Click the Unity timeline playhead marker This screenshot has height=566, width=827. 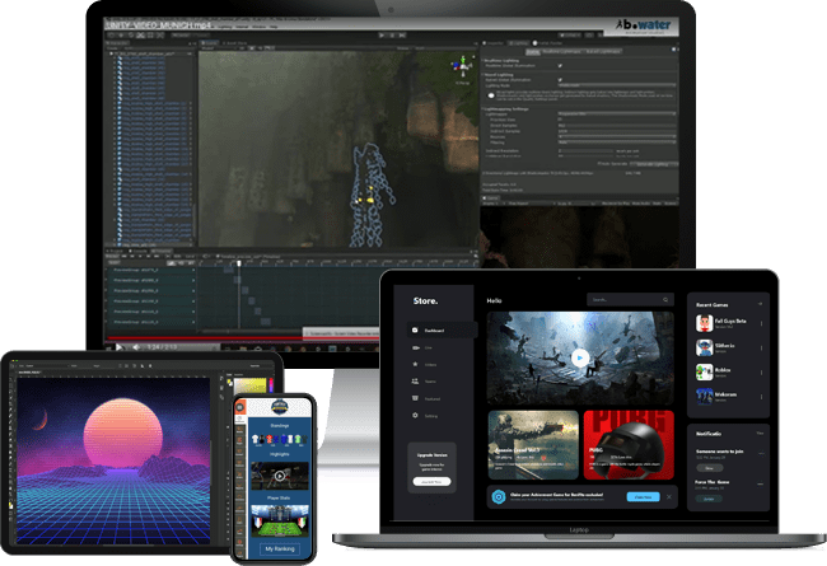point(239,263)
